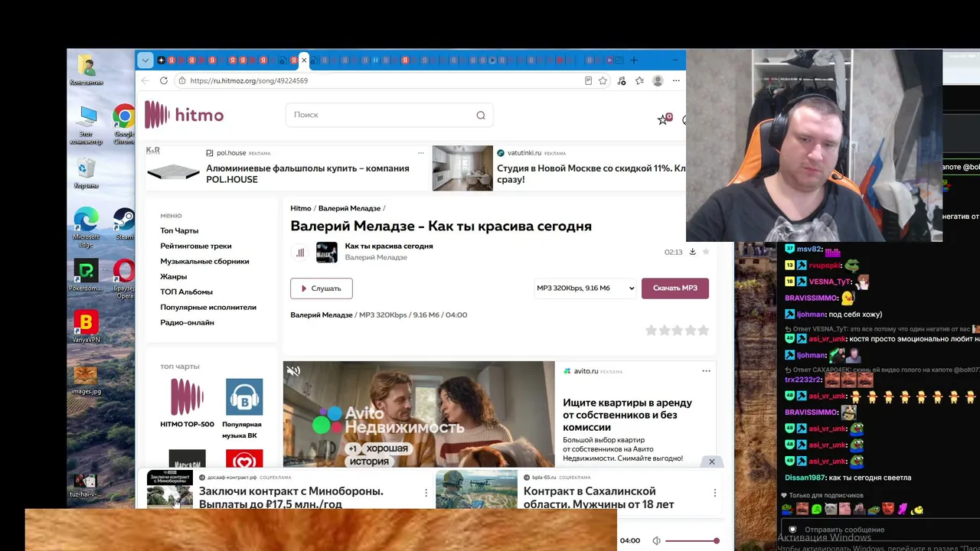Open the Google Chrome desktop shortcut
The image size is (980, 551).
[124, 124]
